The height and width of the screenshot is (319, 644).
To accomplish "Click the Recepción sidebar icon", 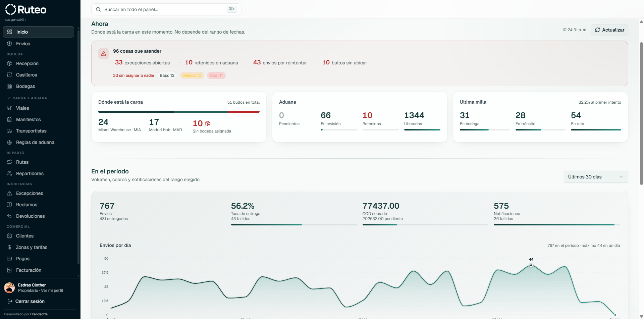I will tap(9, 63).
